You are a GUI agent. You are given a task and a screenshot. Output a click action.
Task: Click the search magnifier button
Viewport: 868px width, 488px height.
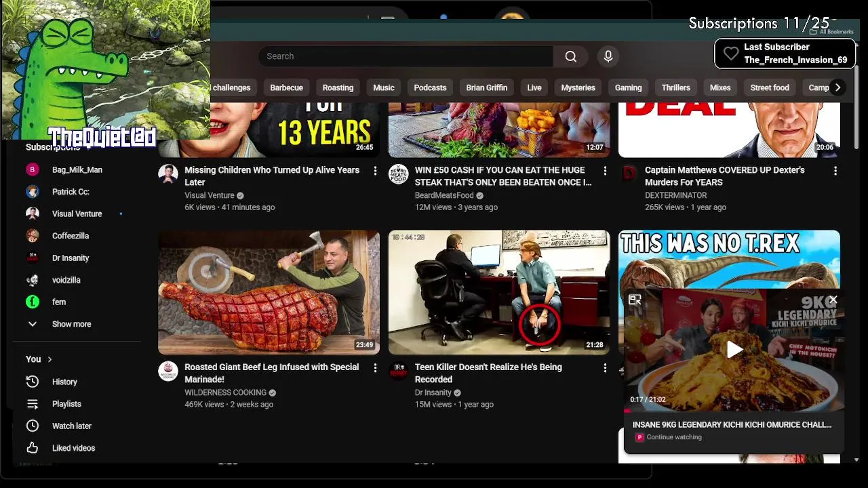coord(571,56)
